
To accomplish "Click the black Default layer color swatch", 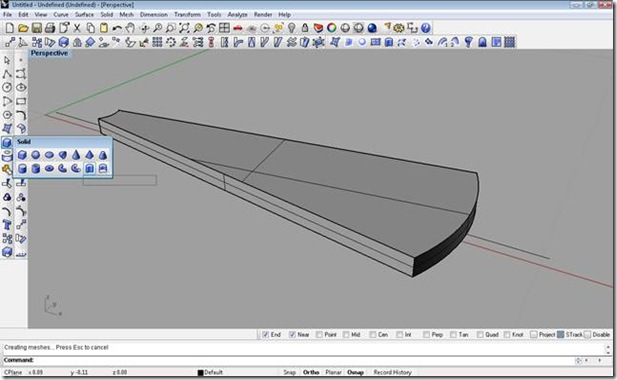I will 200,373.
